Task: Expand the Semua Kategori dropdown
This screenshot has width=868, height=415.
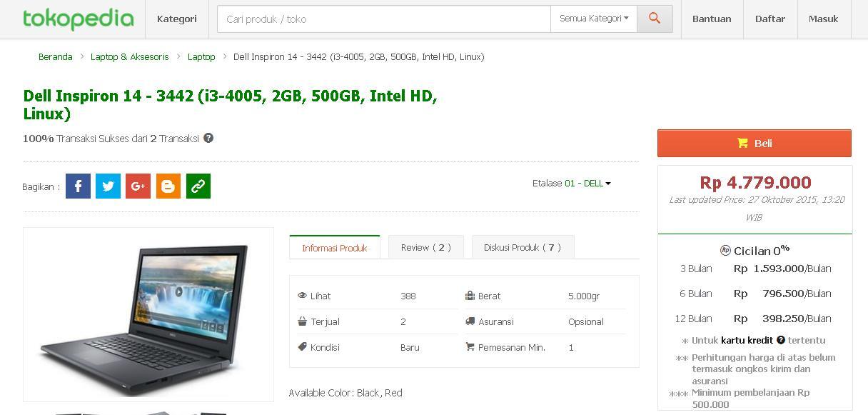Action: (593, 19)
